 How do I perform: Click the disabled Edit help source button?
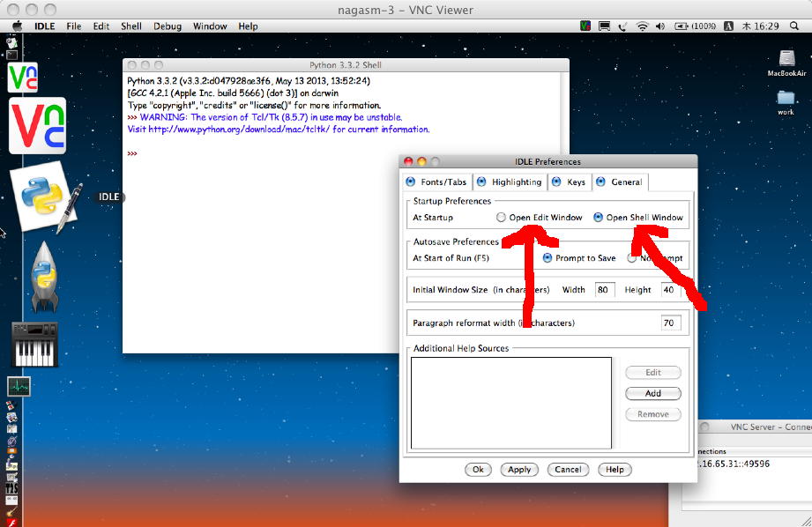(653, 372)
